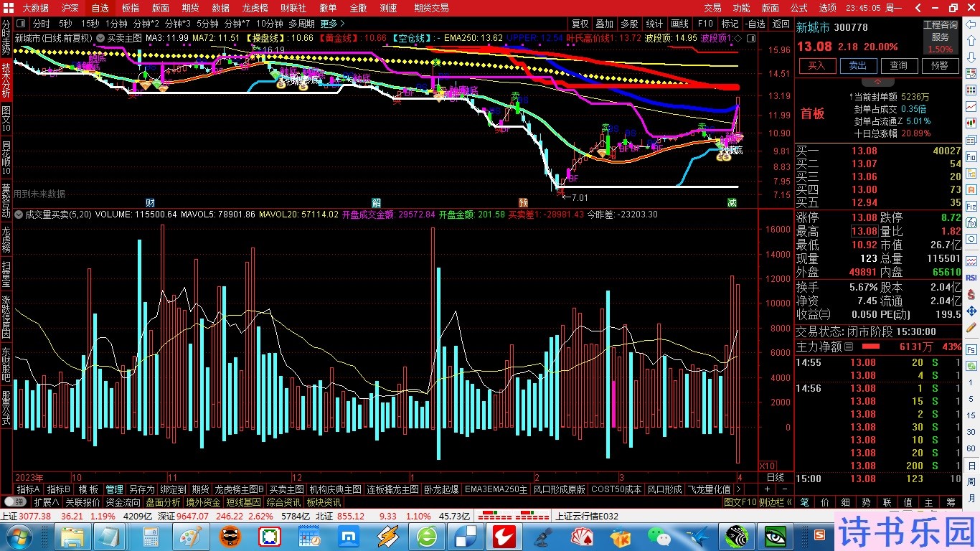The height and width of the screenshot is (551, 980).
Task: Toggle the switch left of 扩展 at bottom
Action: pyautogui.click(x=15, y=502)
